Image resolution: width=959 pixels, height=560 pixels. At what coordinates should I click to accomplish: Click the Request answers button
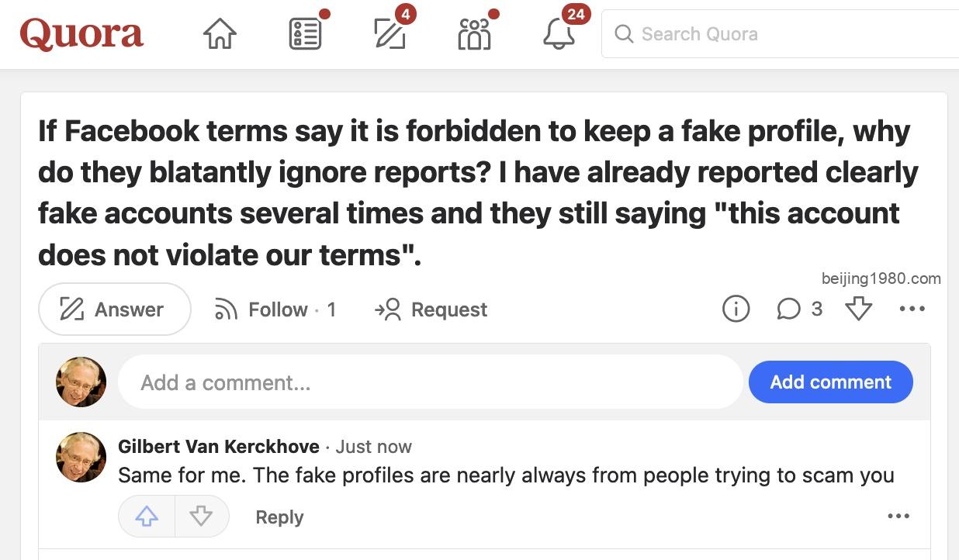click(431, 309)
